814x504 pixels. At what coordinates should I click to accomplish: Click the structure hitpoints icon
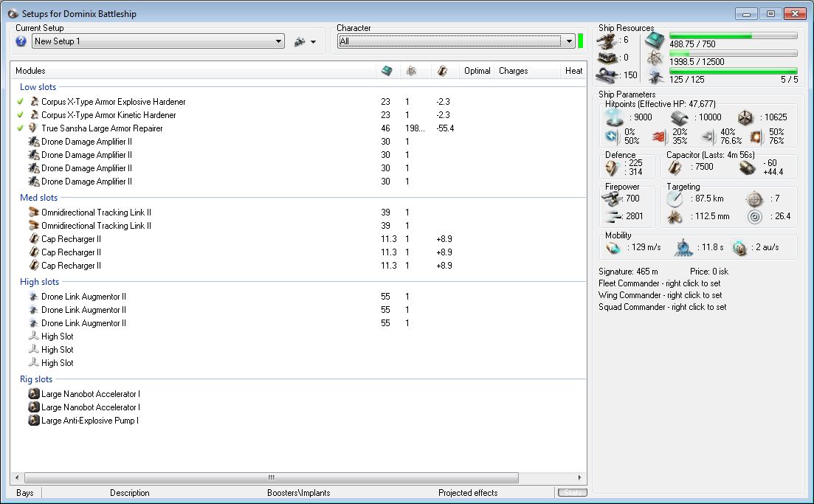[745, 118]
